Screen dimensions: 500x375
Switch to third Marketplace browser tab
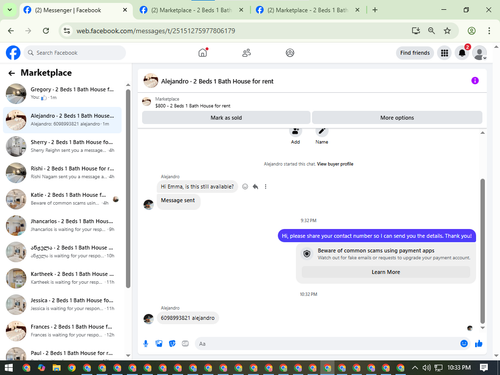308,10
